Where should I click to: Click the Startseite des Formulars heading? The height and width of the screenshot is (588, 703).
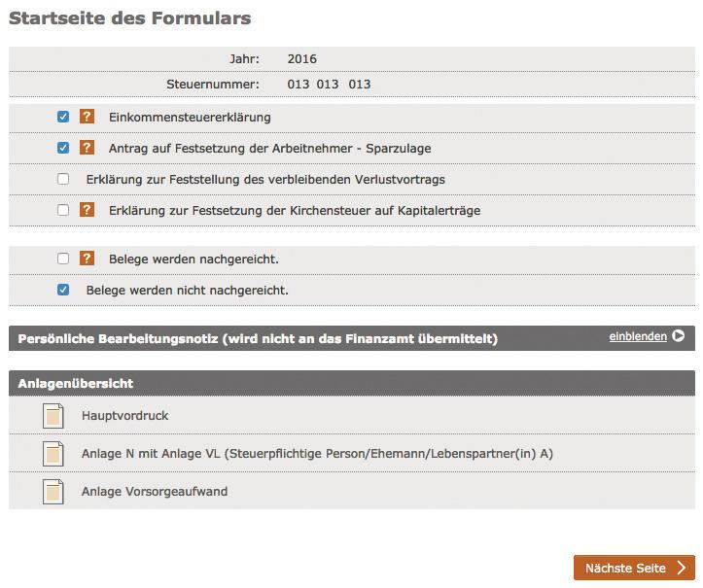pyautogui.click(x=130, y=18)
